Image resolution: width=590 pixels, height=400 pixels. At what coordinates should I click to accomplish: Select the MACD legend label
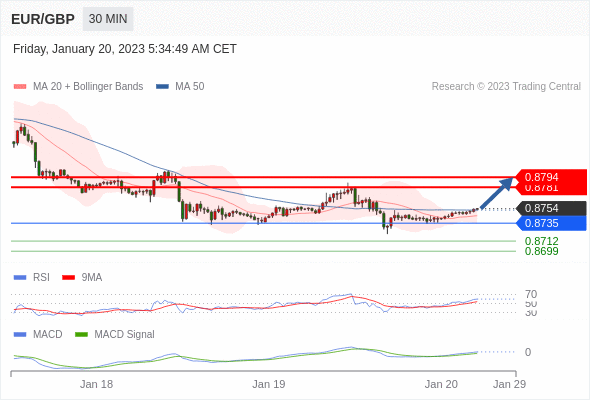coord(48,335)
